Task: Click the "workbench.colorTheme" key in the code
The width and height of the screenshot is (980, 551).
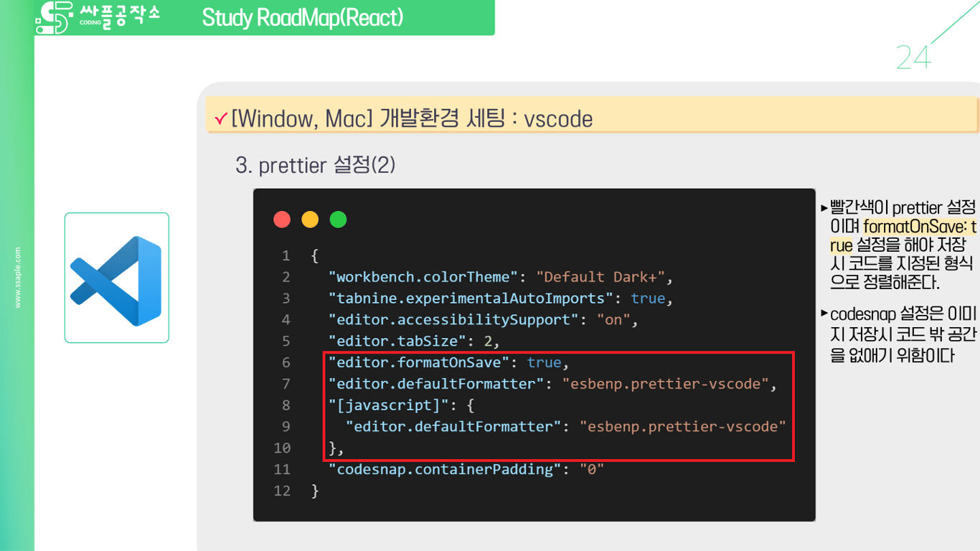Action: (424, 277)
